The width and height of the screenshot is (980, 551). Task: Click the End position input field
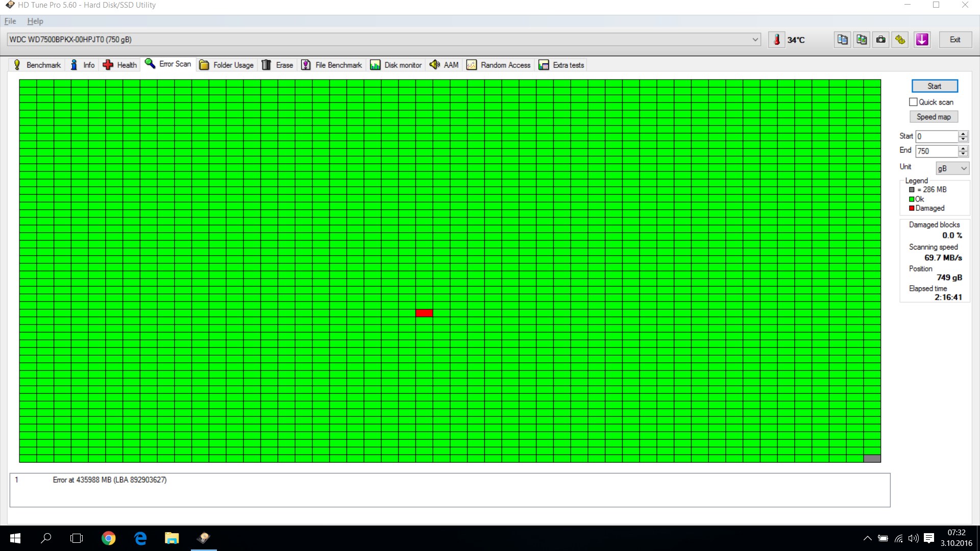point(937,151)
